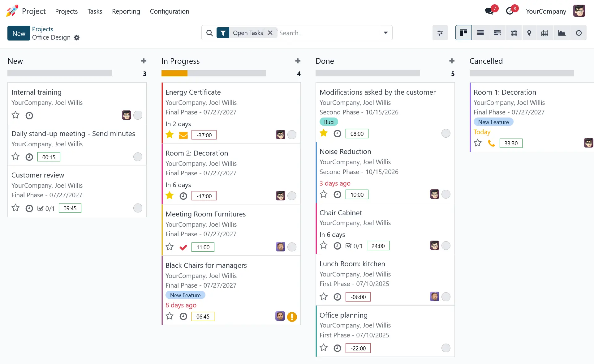Toggle priority star on Internal training
Screen dimensions: 594x364
[15, 115]
